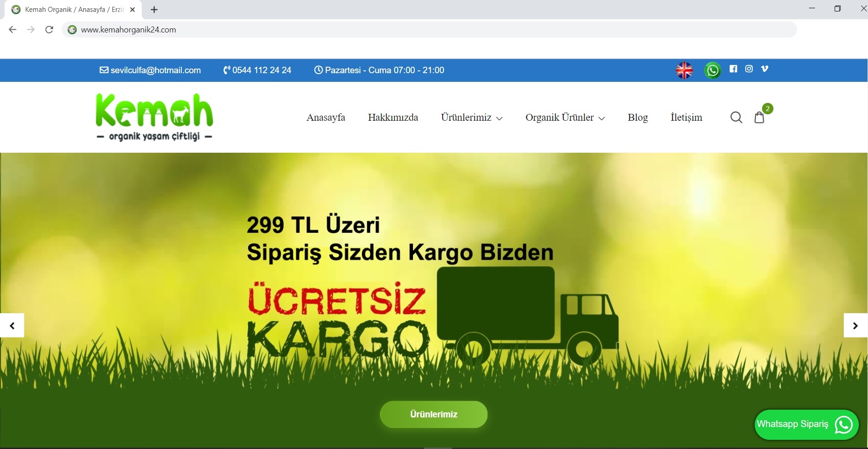
Task: Go to the Anasayfa menu item
Action: (326, 118)
